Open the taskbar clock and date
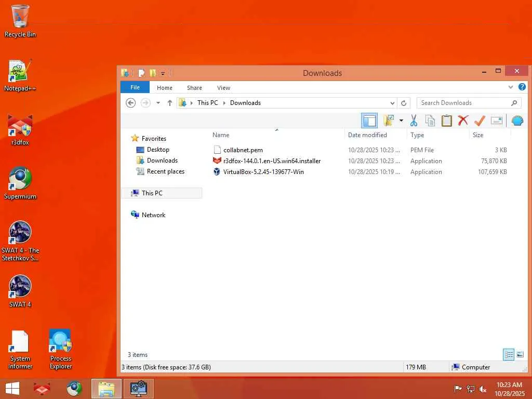Image resolution: width=532 pixels, height=399 pixels. click(509, 389)
